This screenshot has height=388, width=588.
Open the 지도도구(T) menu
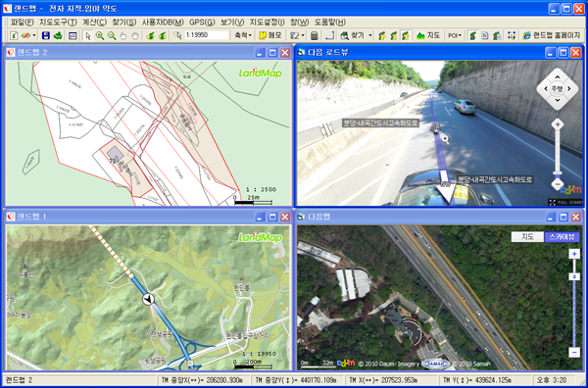(58, 23)
